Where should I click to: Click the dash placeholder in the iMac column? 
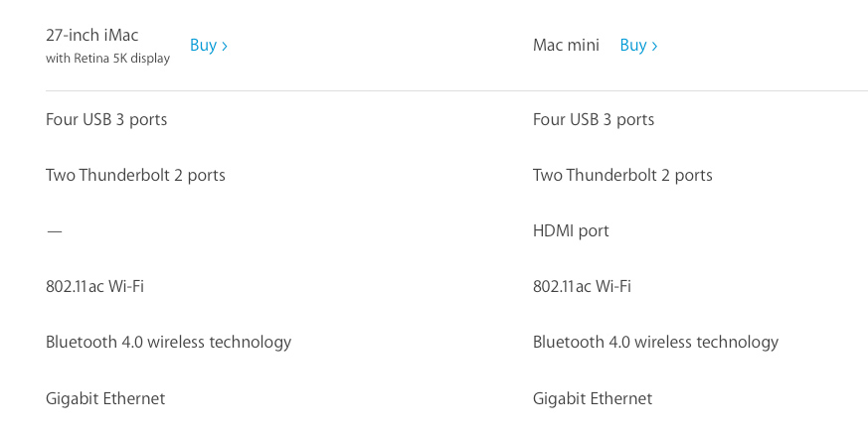(x=55, y=231)
